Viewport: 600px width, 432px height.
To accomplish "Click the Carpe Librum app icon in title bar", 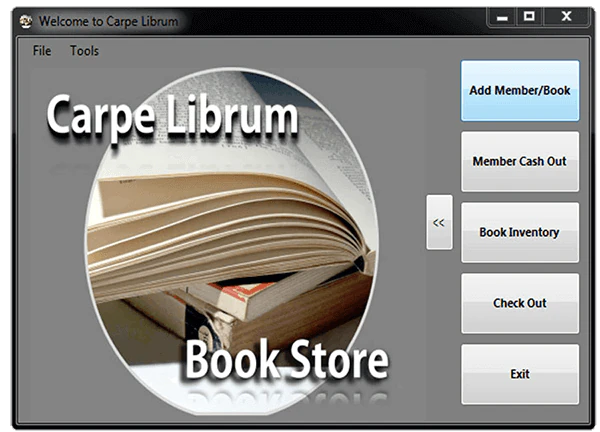I will tap(26, 21).
